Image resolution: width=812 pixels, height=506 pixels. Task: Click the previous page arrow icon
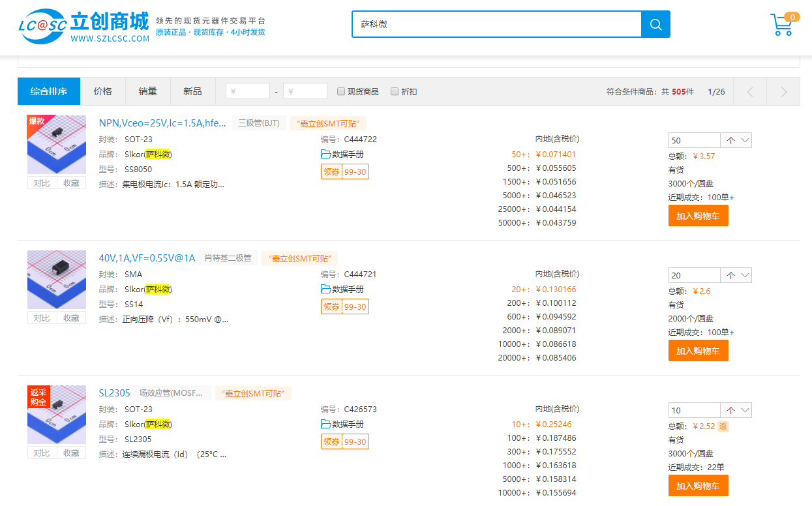tap(749, 91)
